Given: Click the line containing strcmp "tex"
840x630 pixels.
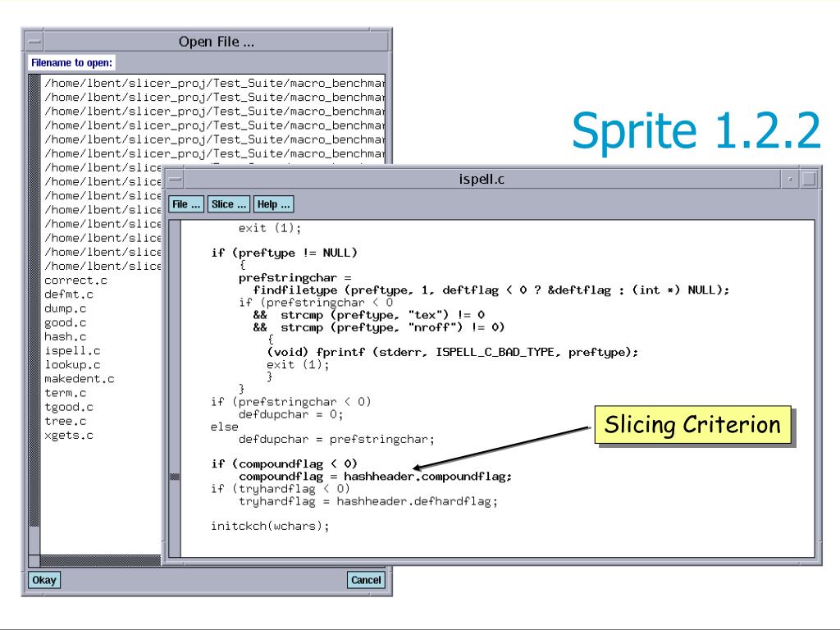Looking at the screenshot, I should pyautogui.click(x=368, y=314).
